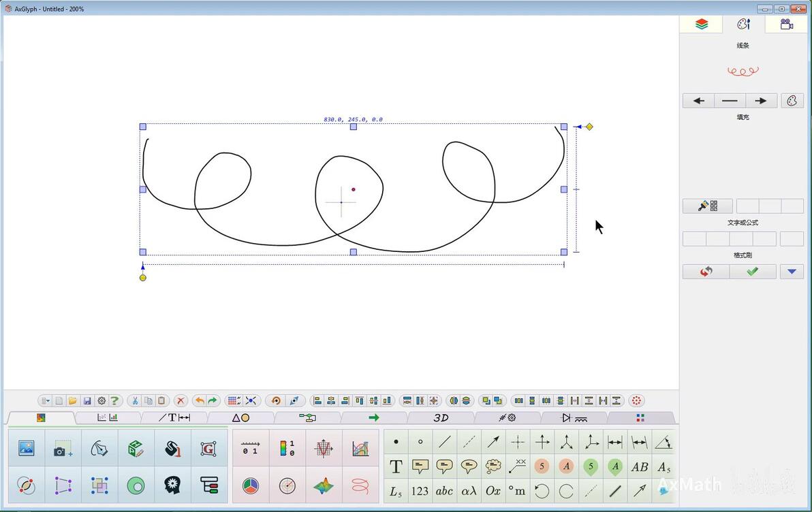Select the angle mark triangle tool
The image size is (812, 512).
664,442
